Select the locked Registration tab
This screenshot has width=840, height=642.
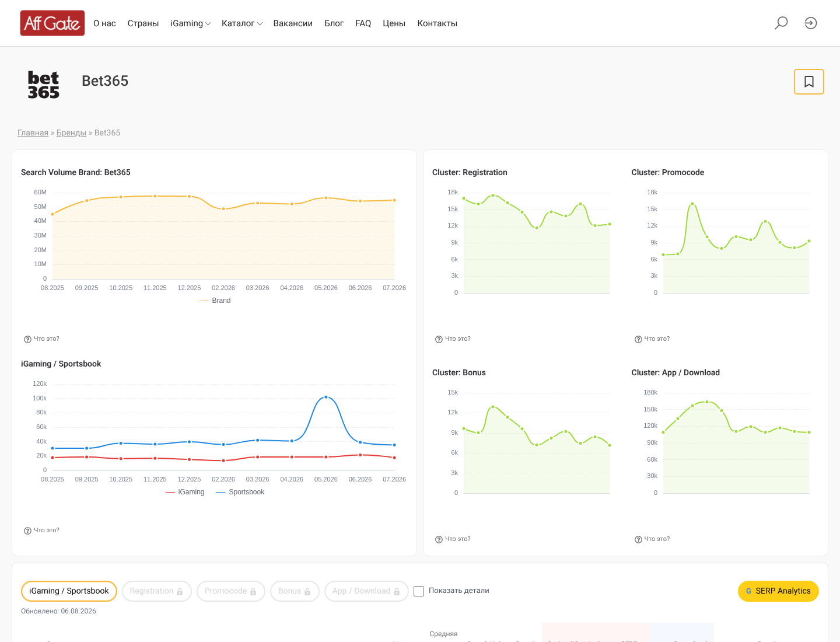(156, 591)
